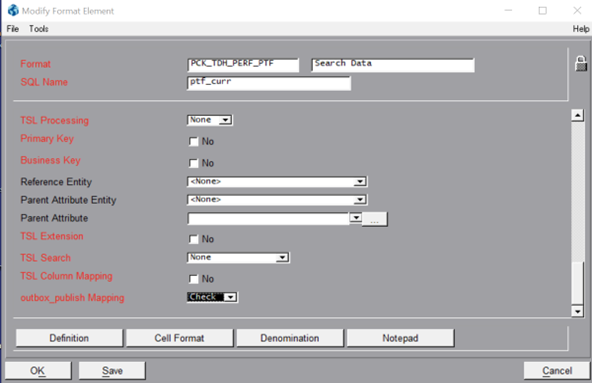Click the Cell Format button

179,338
